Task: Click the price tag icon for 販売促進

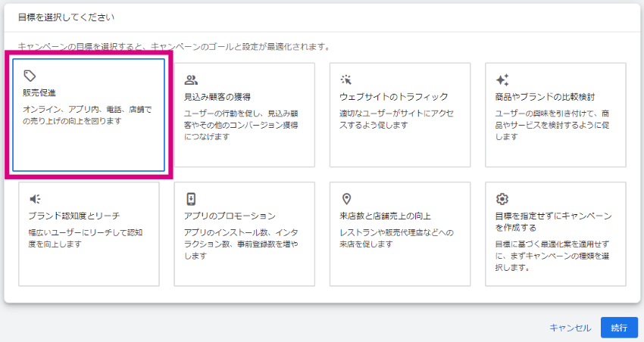Action: [x=30, y=76]
